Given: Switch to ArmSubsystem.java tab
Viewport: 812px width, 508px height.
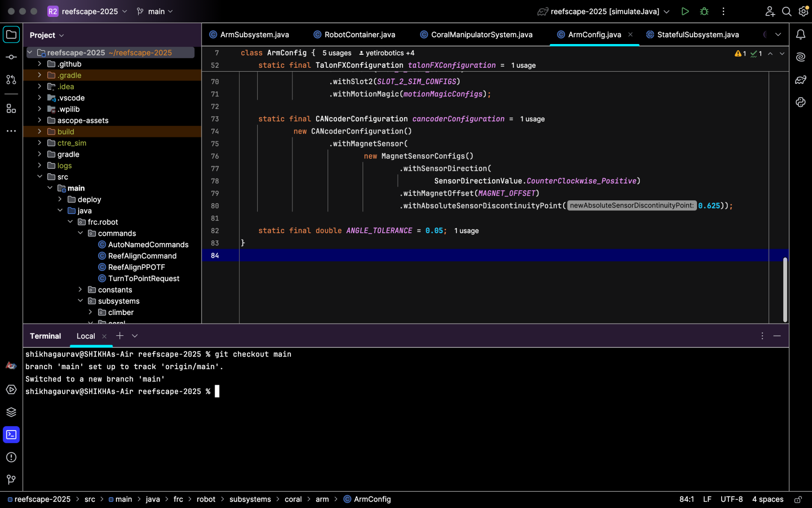Looking at the screenshot, I should coord(249,34).
